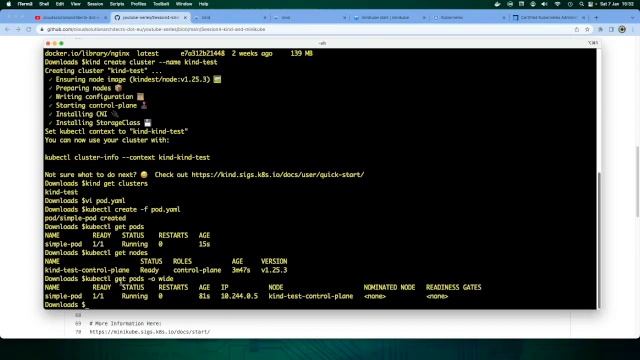Click the quick-start URL in terminal output
This screenshot has height=360, width=640.
tap(278, 175)
